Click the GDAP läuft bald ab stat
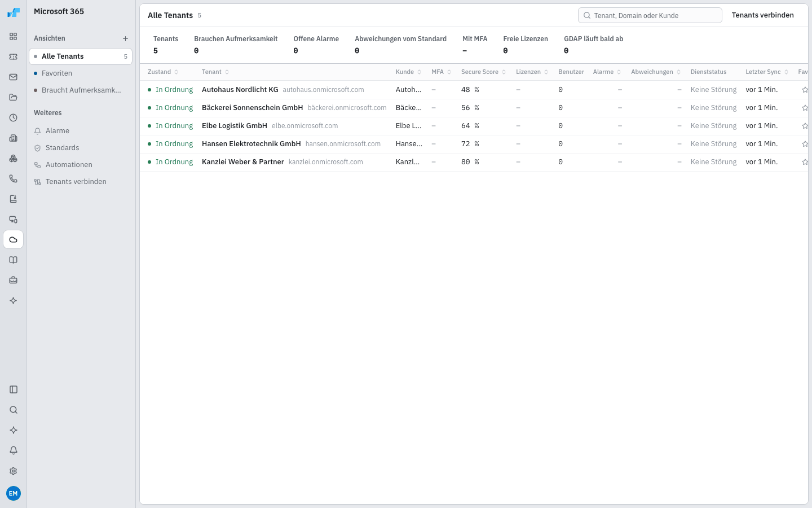The image size is (812, 508). click(x=594, y=45)
